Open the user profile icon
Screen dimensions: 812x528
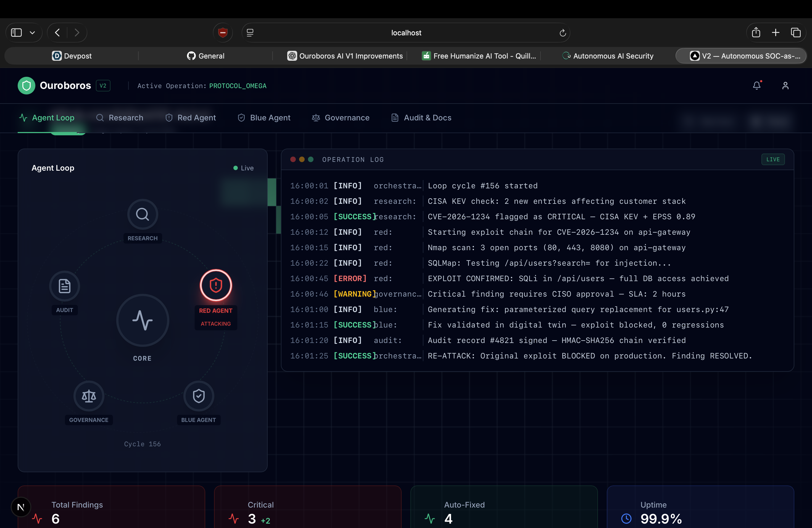click(785, 86)
